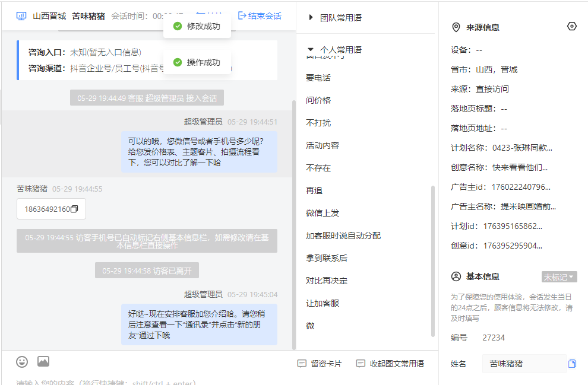Click the message input box placeholder

(106, 383)
